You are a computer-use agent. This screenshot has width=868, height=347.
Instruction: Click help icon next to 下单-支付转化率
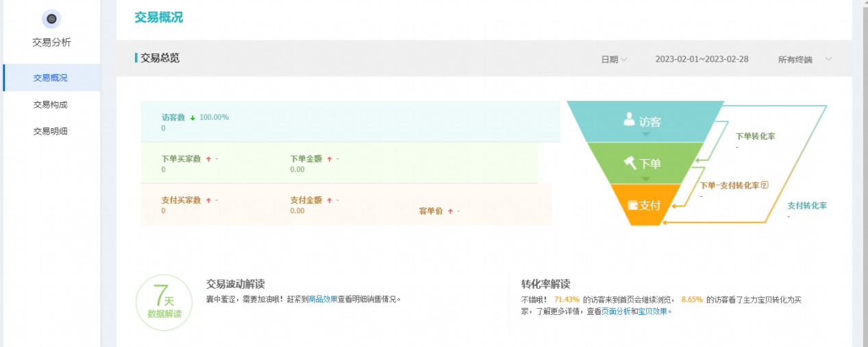click(765, 185)
